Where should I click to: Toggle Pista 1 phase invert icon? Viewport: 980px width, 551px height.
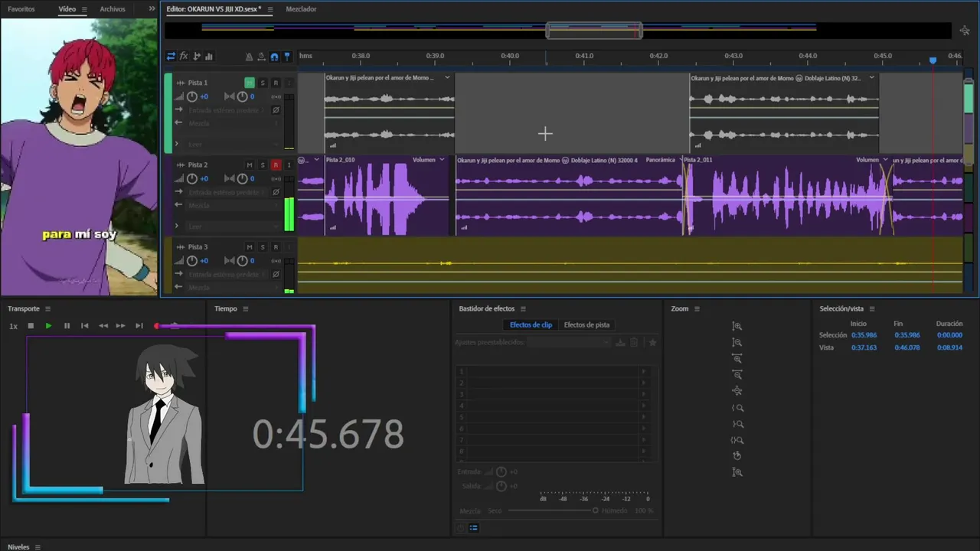(x=276, y=109)
